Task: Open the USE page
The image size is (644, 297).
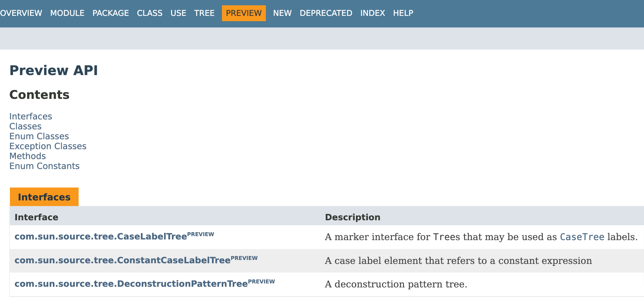Action: pyautogui.click(x=178, y=13)
